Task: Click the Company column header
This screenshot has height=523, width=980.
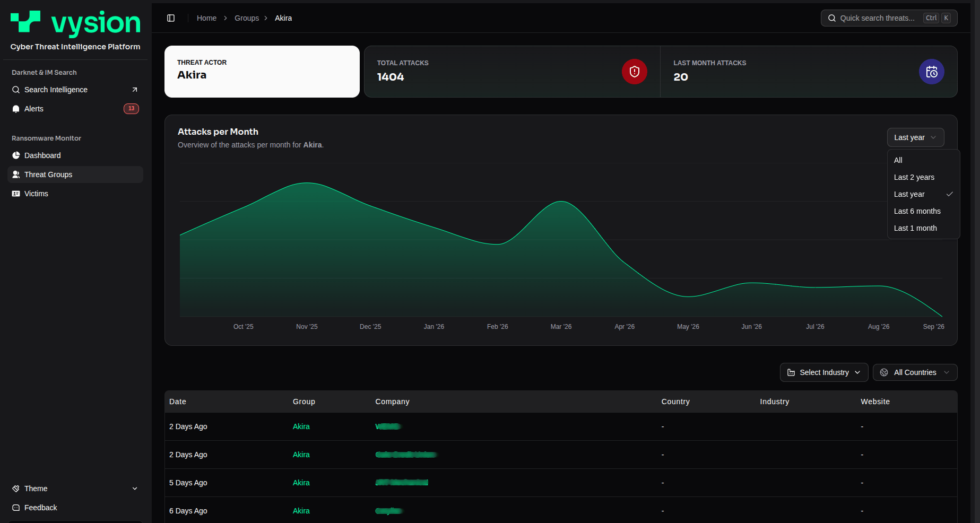Action: click(x=392, y=402)
